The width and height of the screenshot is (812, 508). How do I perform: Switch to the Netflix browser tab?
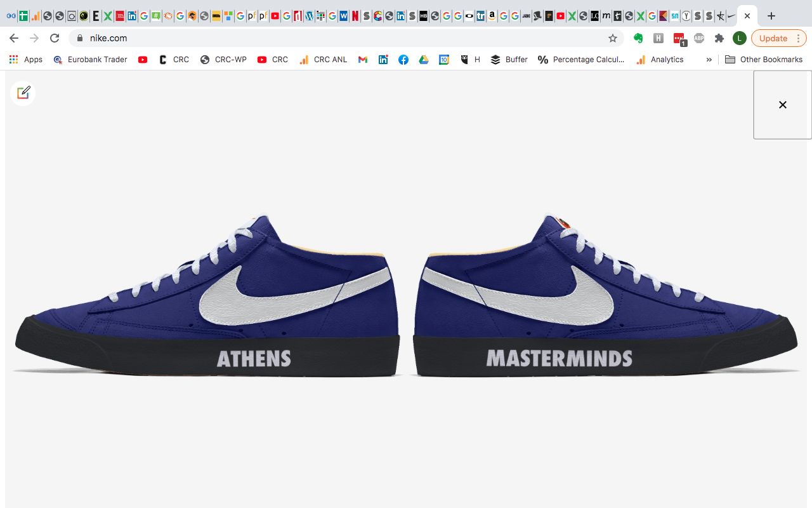355,16
